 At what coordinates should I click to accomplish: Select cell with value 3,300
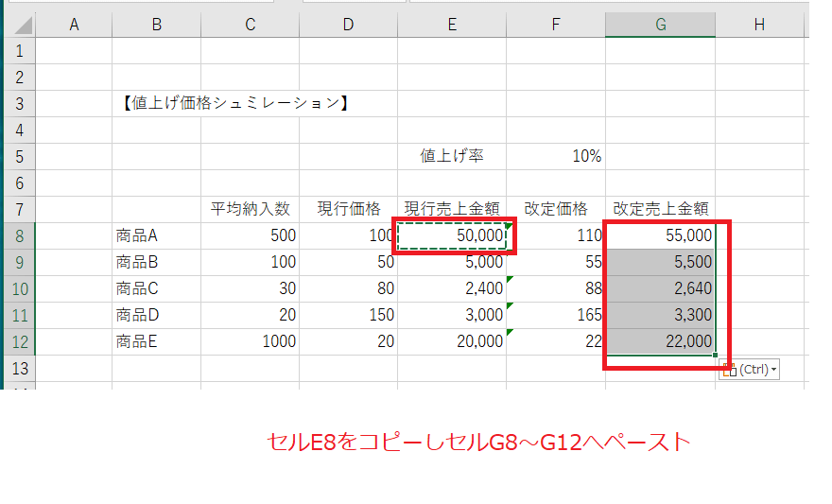click(x=660, y=315)
